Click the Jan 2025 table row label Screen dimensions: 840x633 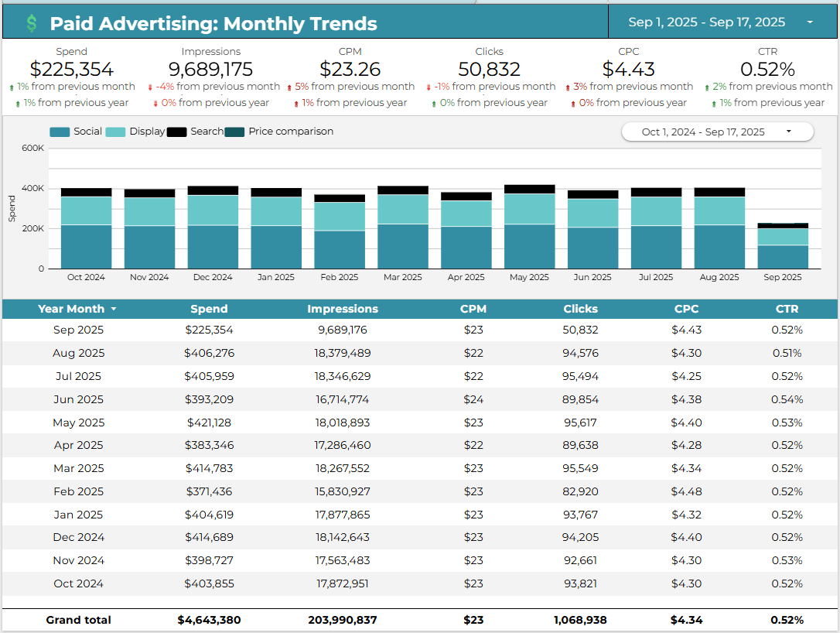(78, 514)
